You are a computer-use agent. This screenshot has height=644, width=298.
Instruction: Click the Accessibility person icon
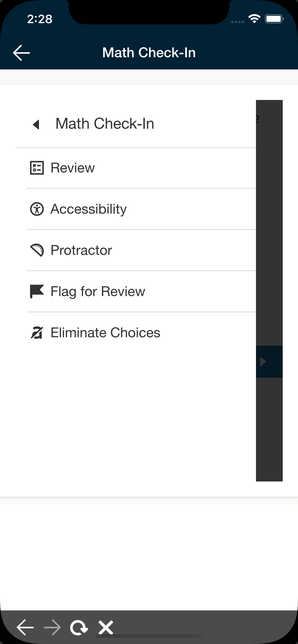tap(37, 209)
